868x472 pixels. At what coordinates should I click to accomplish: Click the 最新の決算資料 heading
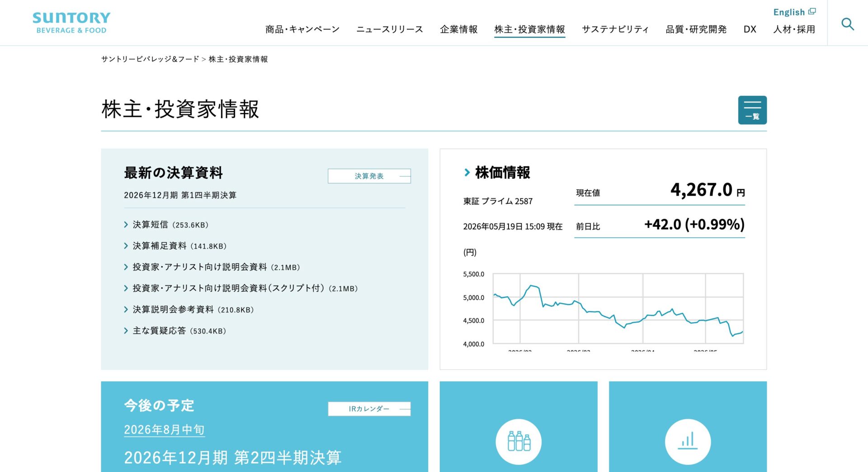[x=174, y=173]
